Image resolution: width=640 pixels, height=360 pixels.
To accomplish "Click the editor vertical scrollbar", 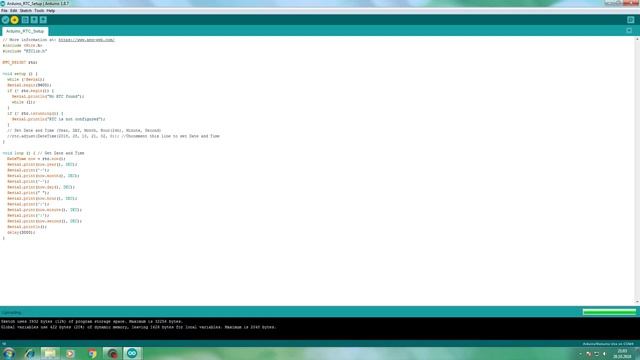I will 637,170.
